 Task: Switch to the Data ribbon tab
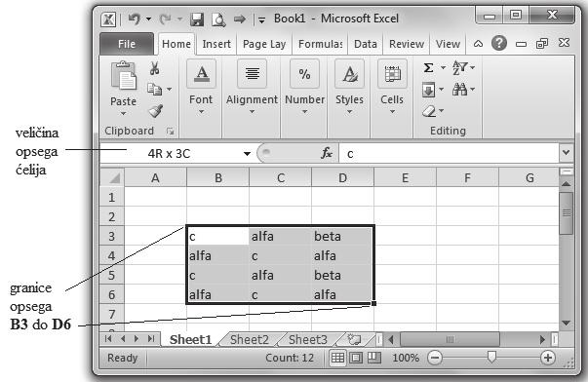click(x=366, y=44)
